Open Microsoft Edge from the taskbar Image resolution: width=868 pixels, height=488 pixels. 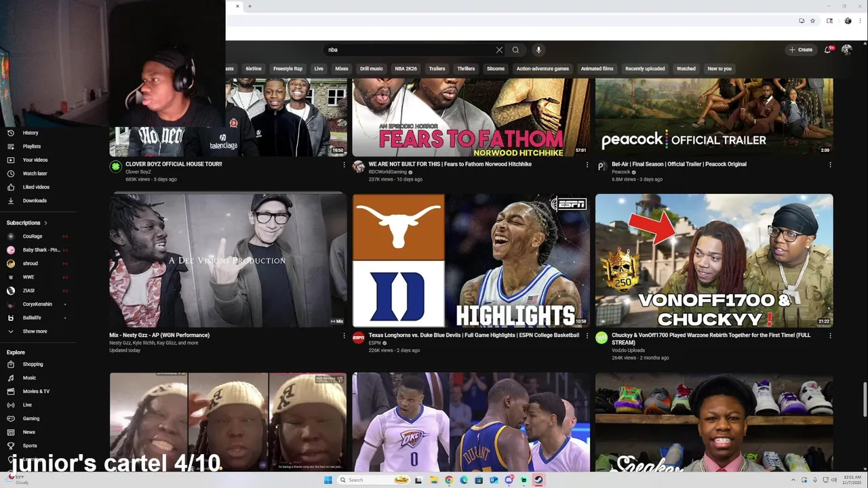coord(464,480)
